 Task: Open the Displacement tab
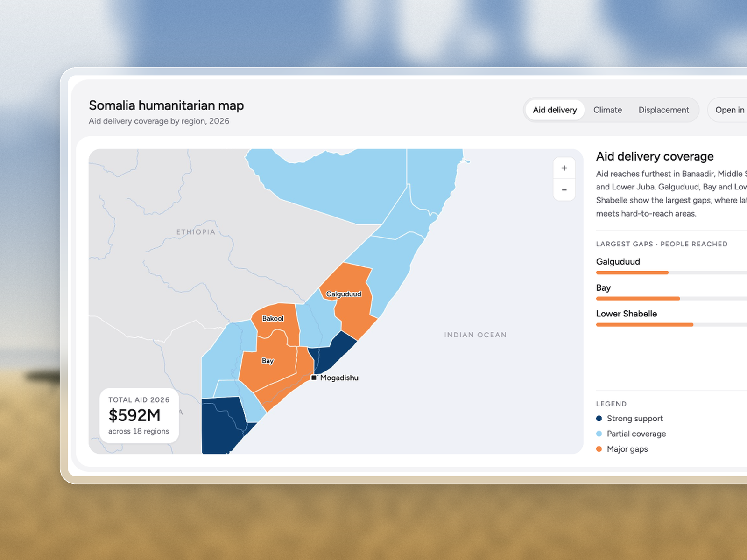[663, 110]
